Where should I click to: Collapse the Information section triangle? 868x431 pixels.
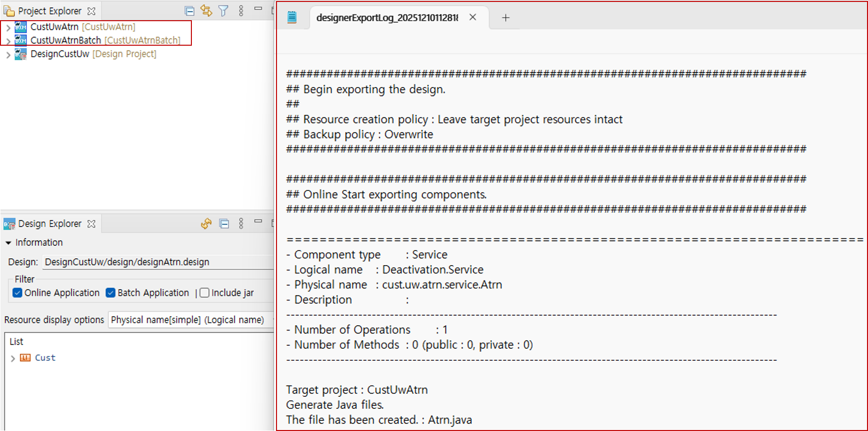8,243
